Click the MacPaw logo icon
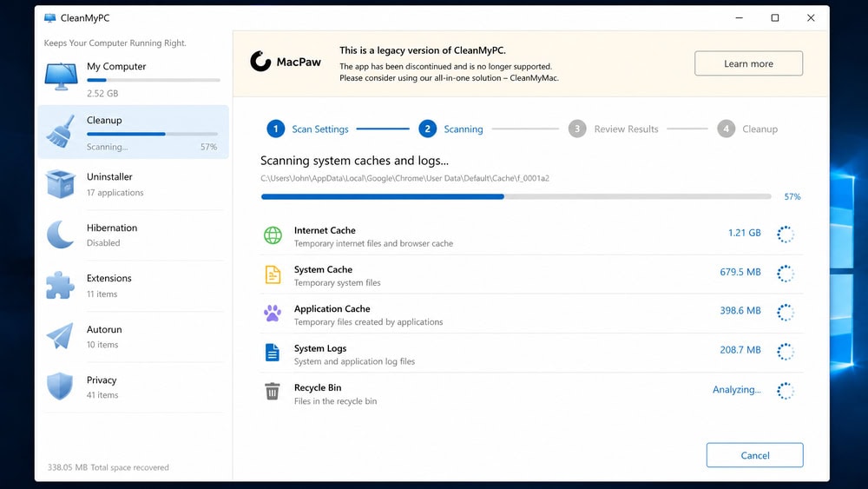868x489 pixels. (260, 62)
